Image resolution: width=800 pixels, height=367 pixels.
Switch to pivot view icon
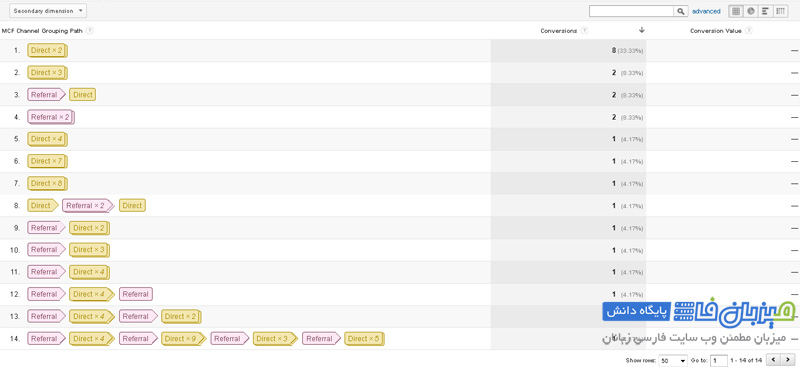tap(780, 11)
